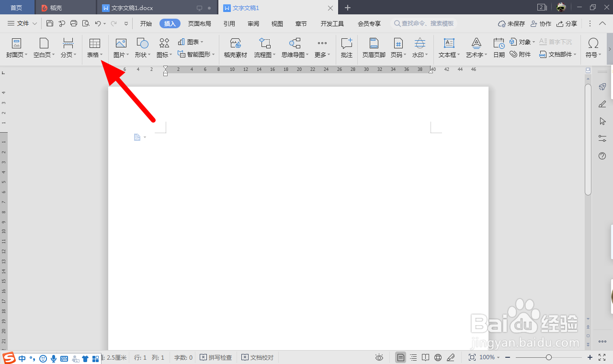
Task: Click the 分享 share button
Action: coord(567,23)
